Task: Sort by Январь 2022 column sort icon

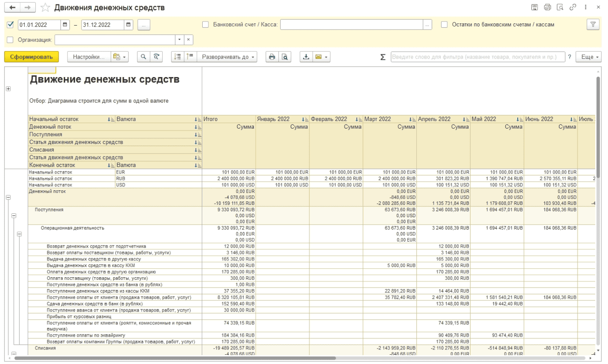Action: point(304,119)
